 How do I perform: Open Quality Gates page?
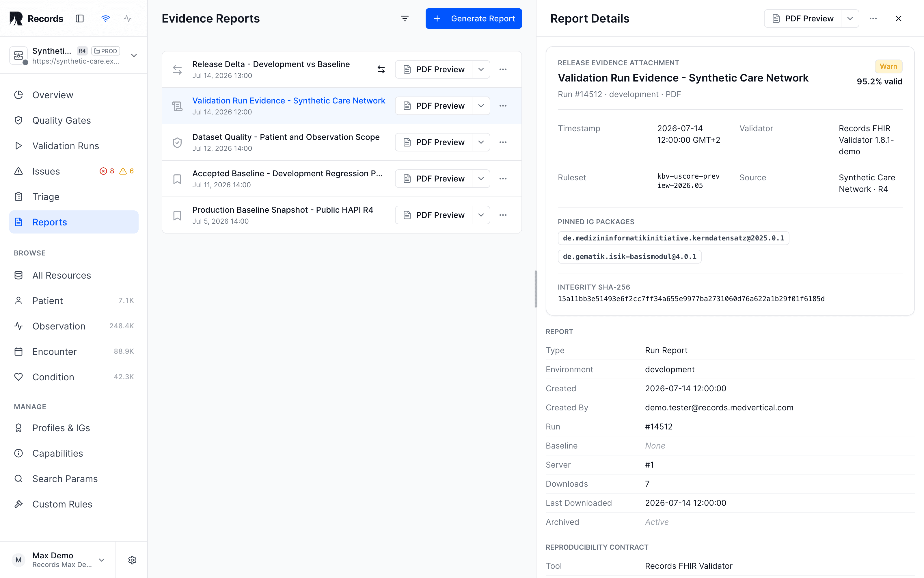pyautogui.click(x=74, y=121)
